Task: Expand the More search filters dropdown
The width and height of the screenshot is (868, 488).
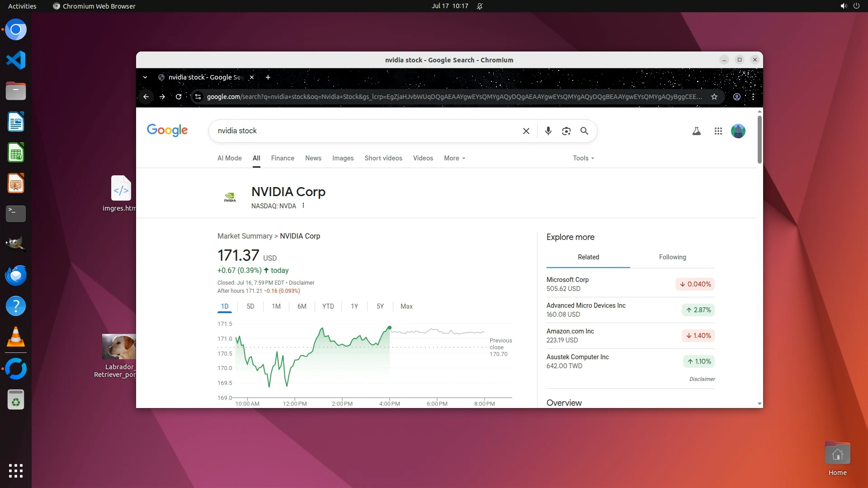Action: tap(454, 158)
